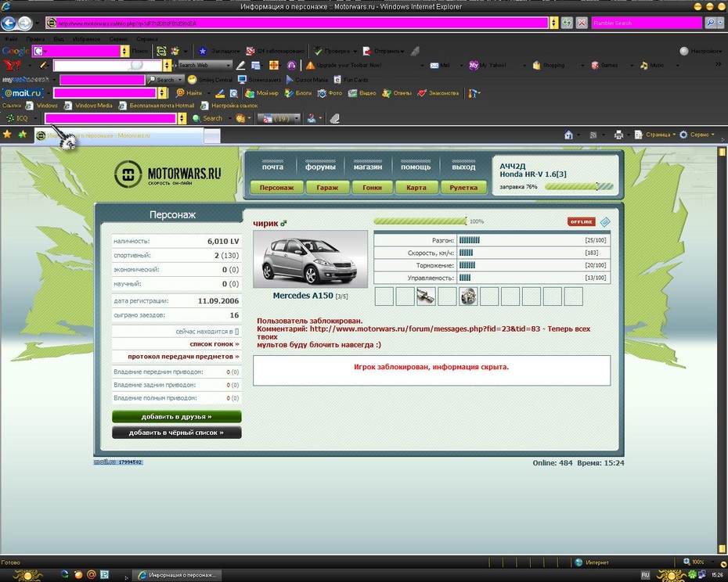Image resolution: width=728 pixels, height=582 pixels.
Task: Open Знакомства heart icon
Action: tap(422, 93)
